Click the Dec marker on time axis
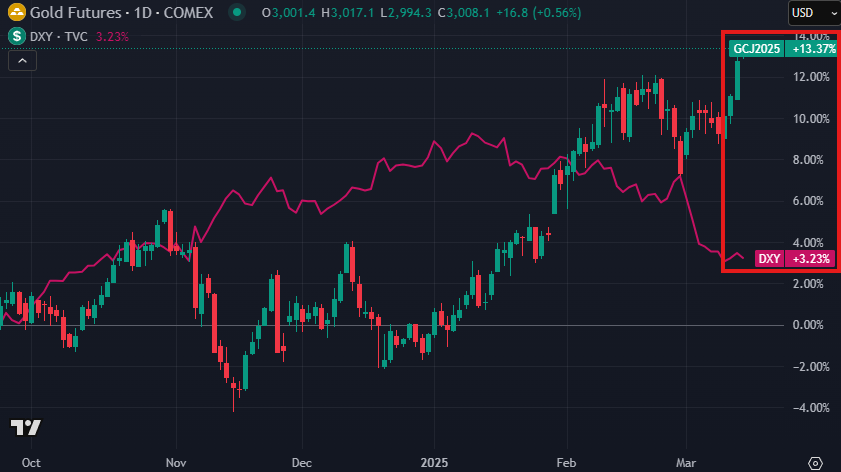Image resolution: width=841 pixels, height=472 pixels. [x=302, y=463]
